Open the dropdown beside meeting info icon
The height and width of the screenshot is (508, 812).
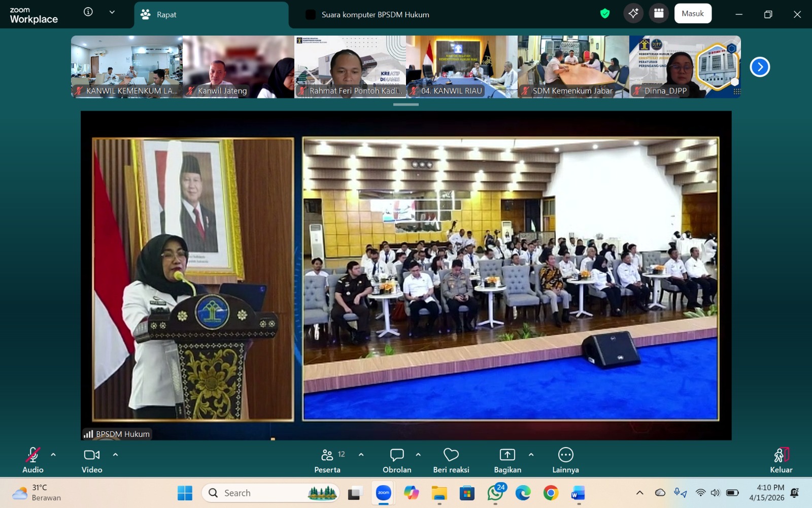click(112, 12)
